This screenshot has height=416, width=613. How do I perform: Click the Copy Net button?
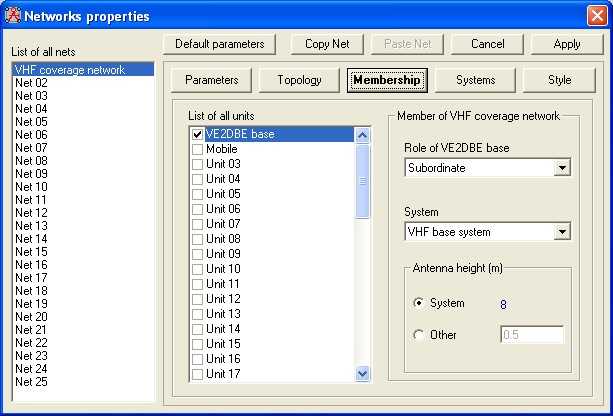[x=326, y=44]
